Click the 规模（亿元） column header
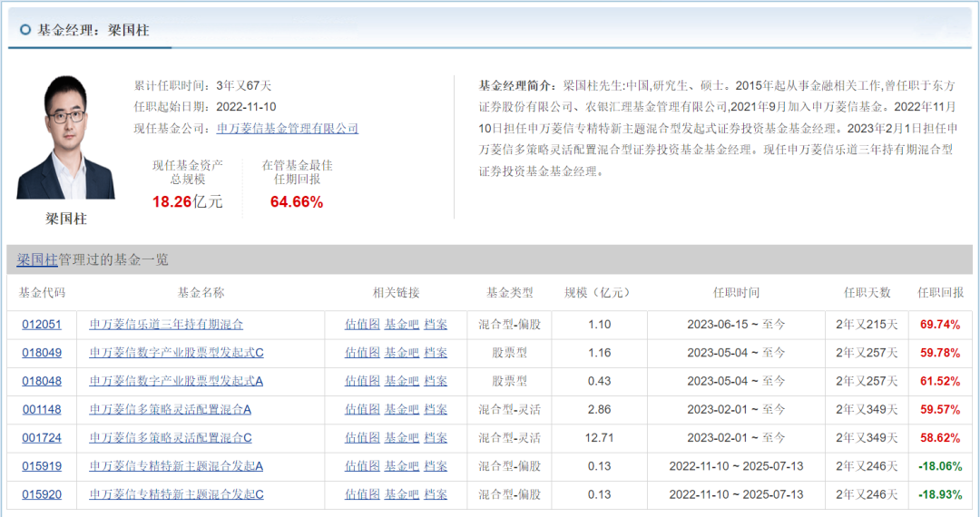 (599, 293)
